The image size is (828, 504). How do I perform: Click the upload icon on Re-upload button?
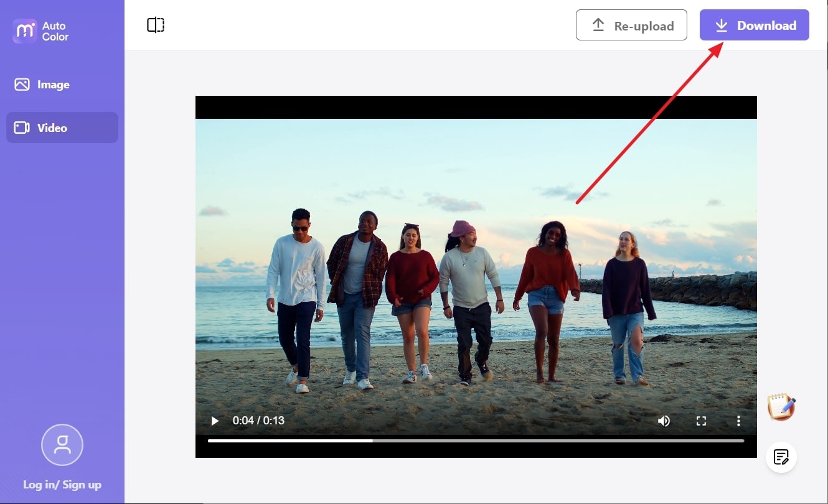tap(598, 25)
